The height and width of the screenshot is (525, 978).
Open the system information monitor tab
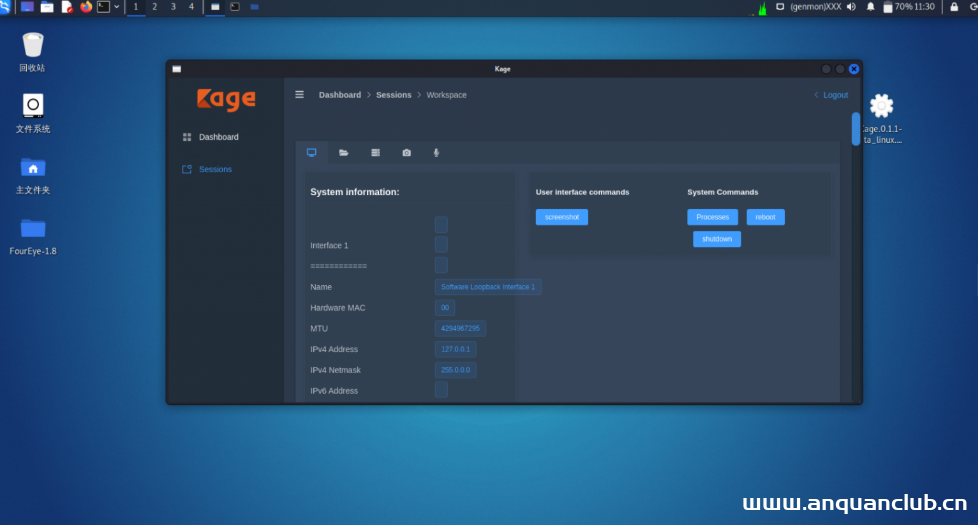312,153
